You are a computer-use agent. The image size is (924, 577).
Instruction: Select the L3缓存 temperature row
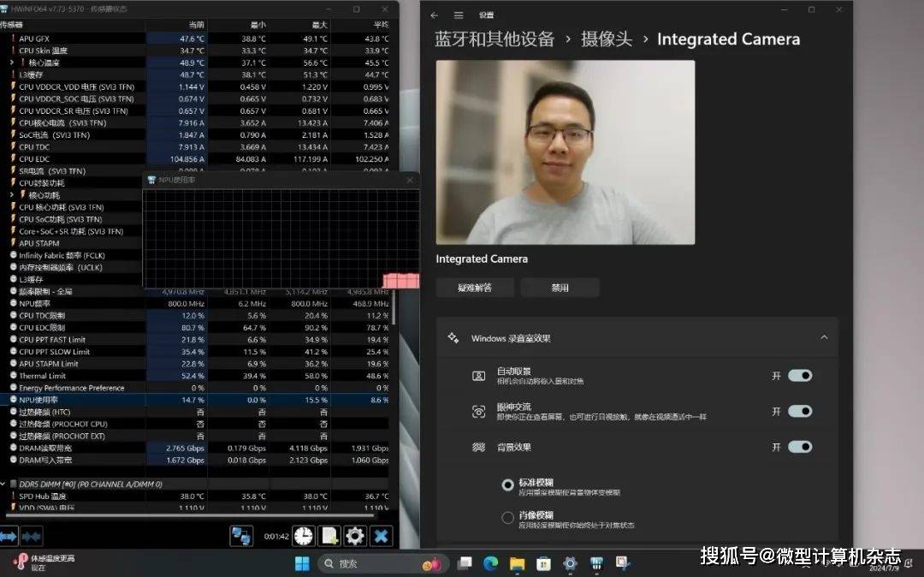tap(195, 74)
